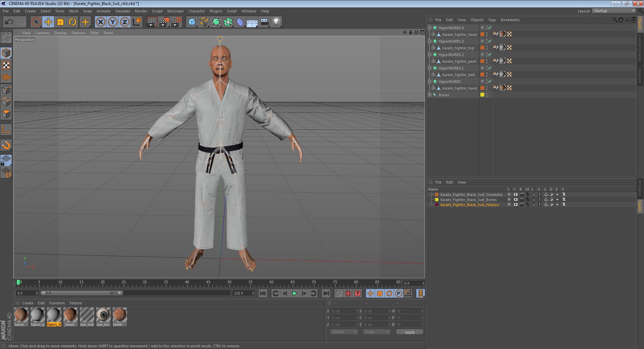Screen dimensions: 644x349
Task: Open the deformer objects icon
Action: [x=240, y=22]
